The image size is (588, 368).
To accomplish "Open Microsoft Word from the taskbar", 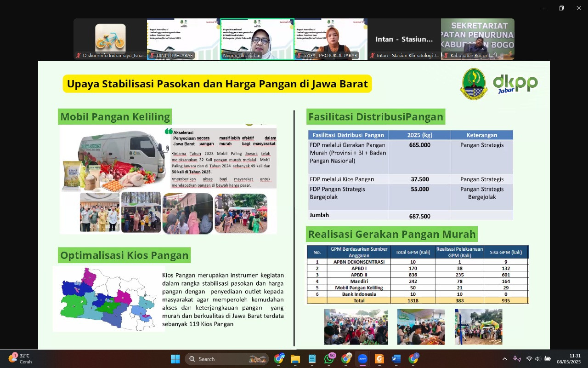I will coord(396,359).
